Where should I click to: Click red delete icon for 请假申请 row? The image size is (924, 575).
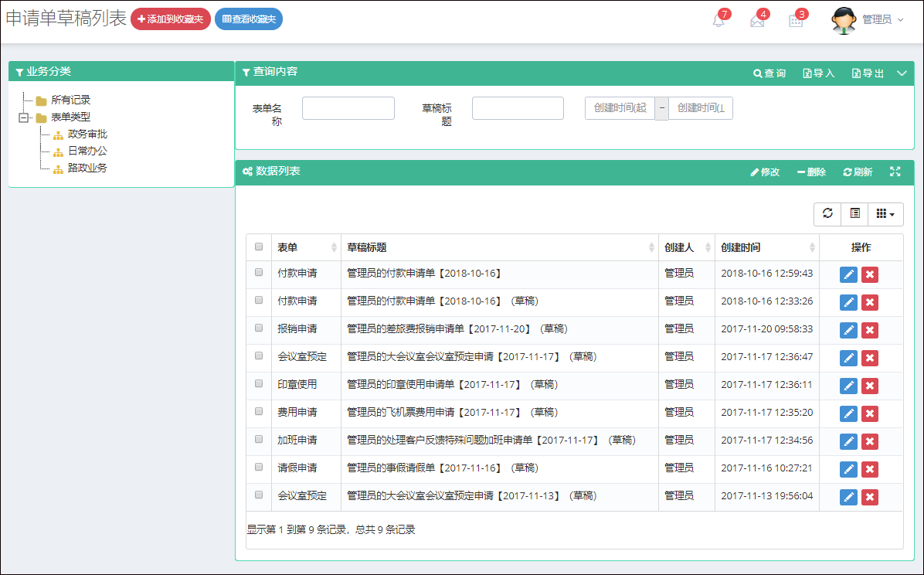(870, 469)
